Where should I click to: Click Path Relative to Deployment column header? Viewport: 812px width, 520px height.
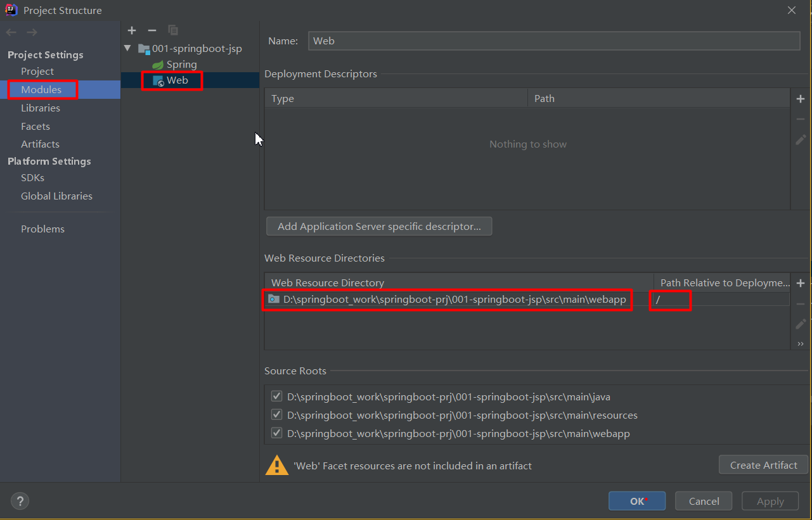tap(722, 282)
